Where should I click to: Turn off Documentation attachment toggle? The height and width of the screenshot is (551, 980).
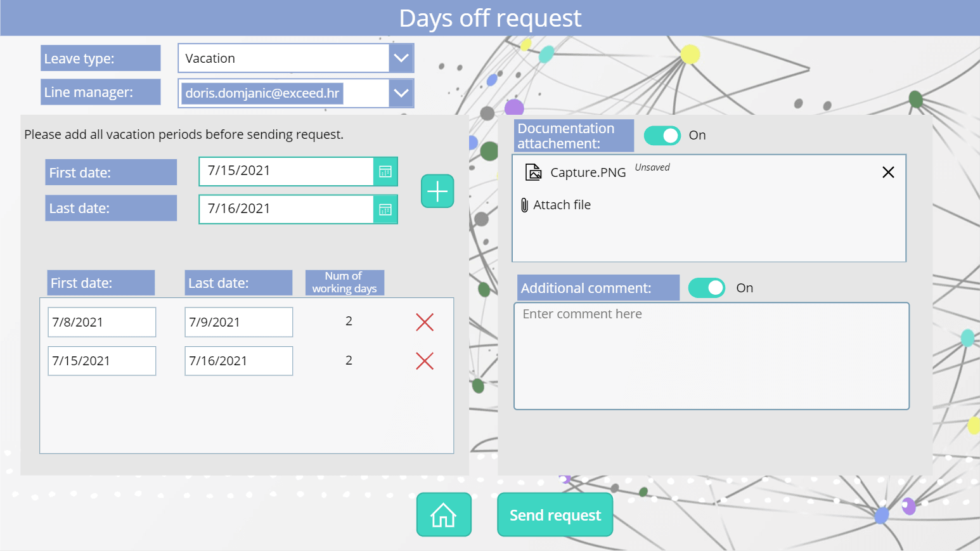[662, 135]
